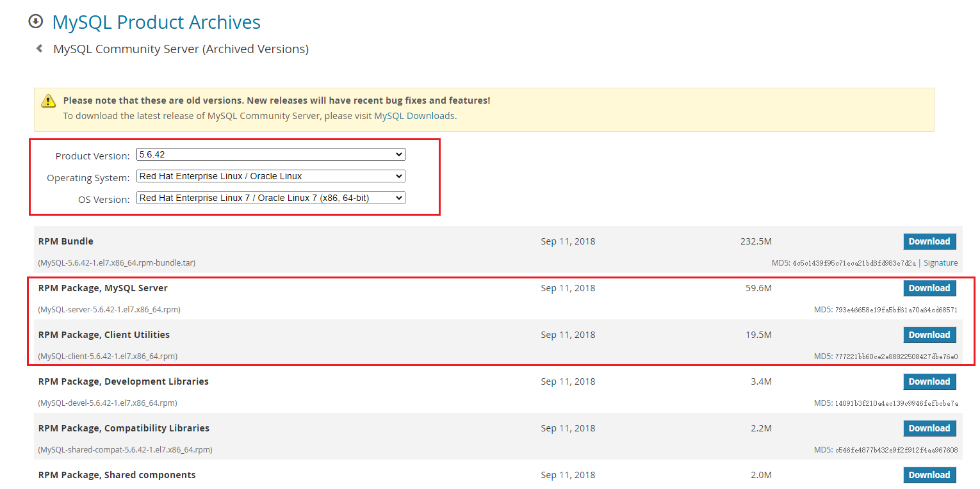Select filename MySQL-devel-5.6.42-1.el7.x86_64.rpm
This screenshot has width=980, height=489.
coord(108,403)
